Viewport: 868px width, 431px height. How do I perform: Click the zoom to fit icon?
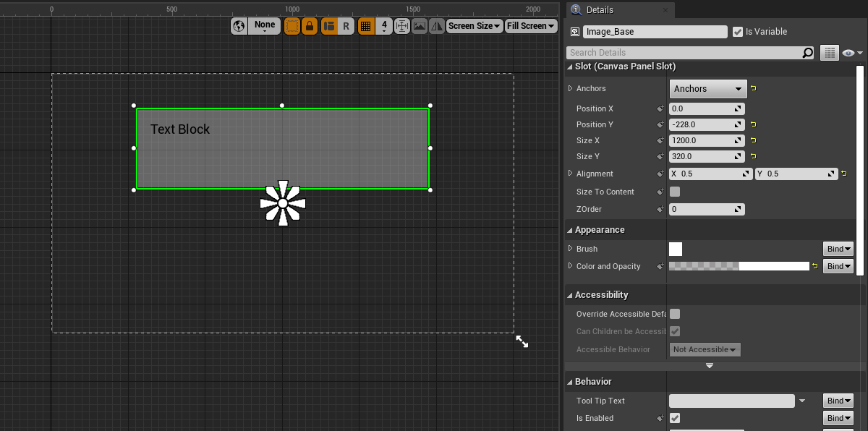tap(401, 26)
